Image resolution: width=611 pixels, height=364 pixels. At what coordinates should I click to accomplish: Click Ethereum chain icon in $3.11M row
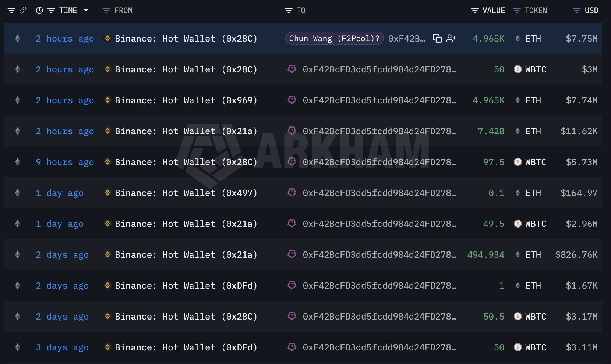(x=17, y=347)
